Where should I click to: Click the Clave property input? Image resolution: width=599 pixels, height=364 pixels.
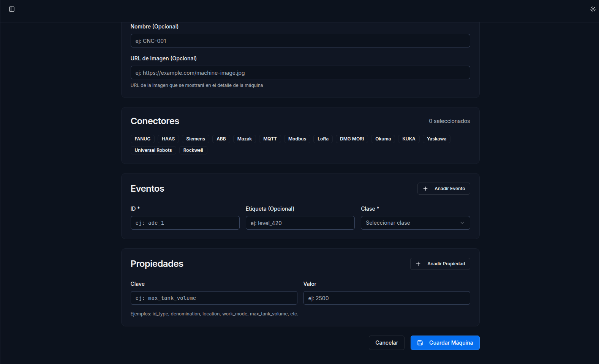[214, 298]
